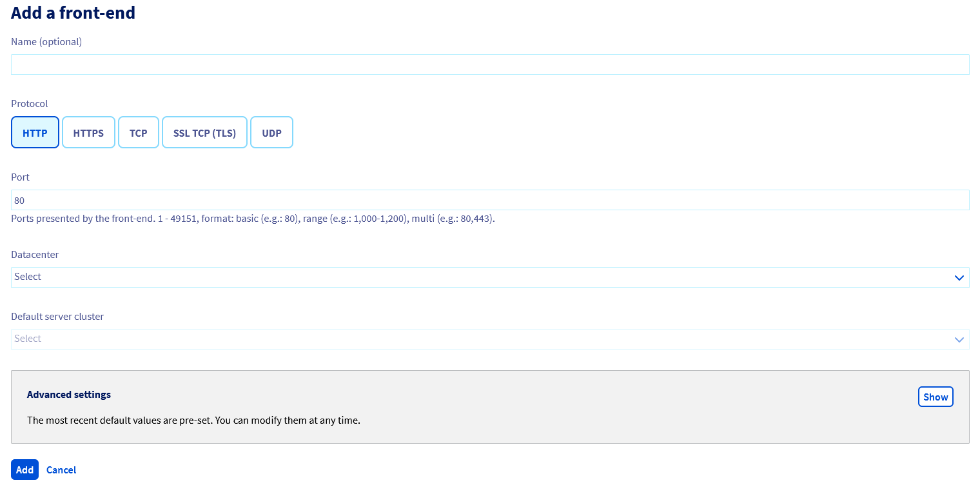Click the Default server cluster Select field
Viewport: 980px width, 485px height.
[x=490, y=339]
